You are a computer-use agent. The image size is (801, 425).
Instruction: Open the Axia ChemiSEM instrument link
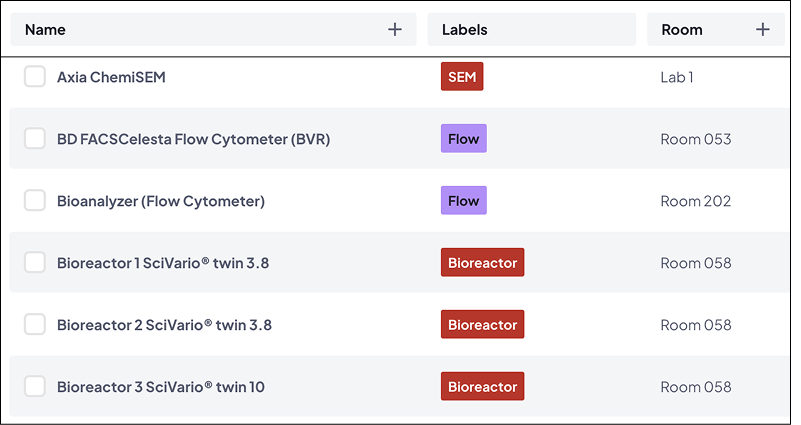111,77
